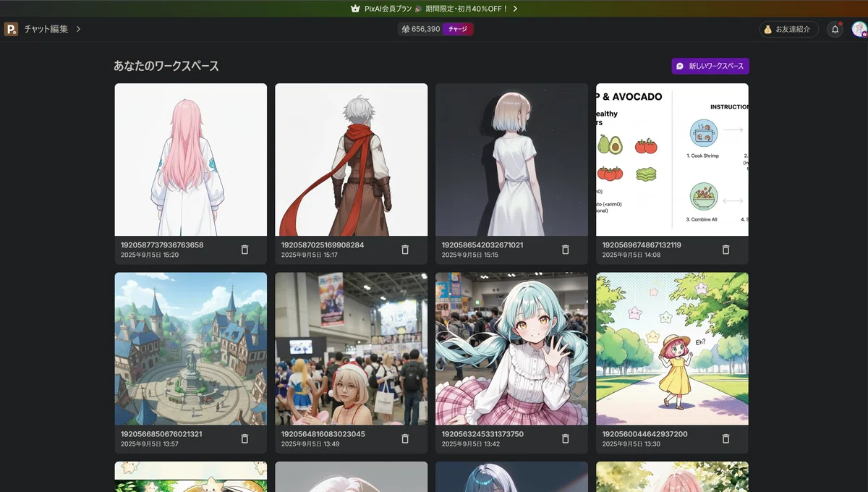The width and height of the screenshot is (868, 492).
Task: Expand the チャット編集 chevron arrow
Action: click(x=78, y=29)
